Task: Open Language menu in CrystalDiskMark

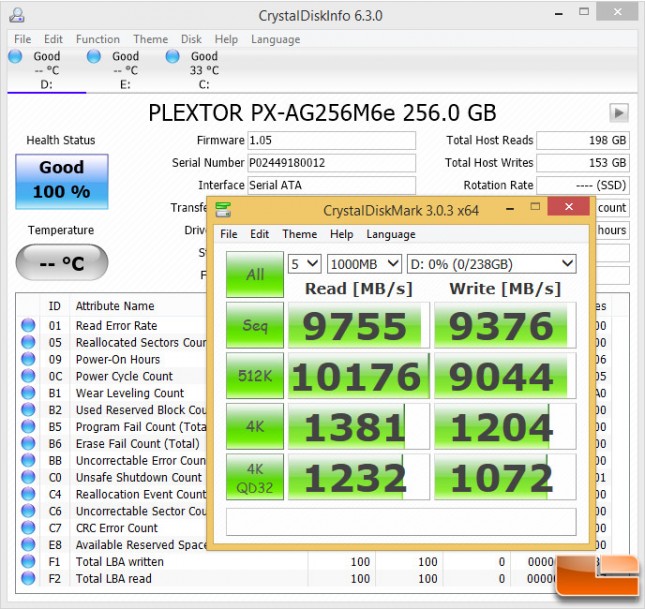Action: pyautogui.click(x=391, y=234)
